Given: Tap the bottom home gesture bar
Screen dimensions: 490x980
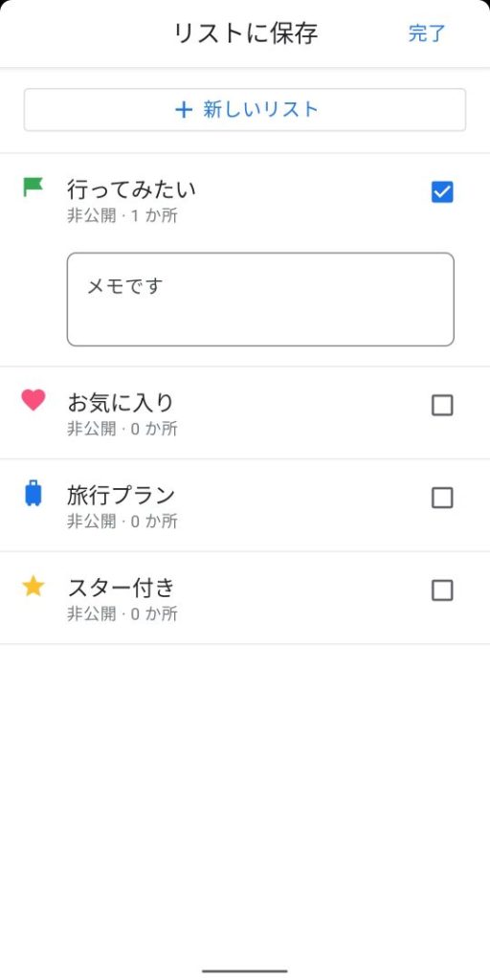Looking at the screenshot, I should (x=245, y=970).
